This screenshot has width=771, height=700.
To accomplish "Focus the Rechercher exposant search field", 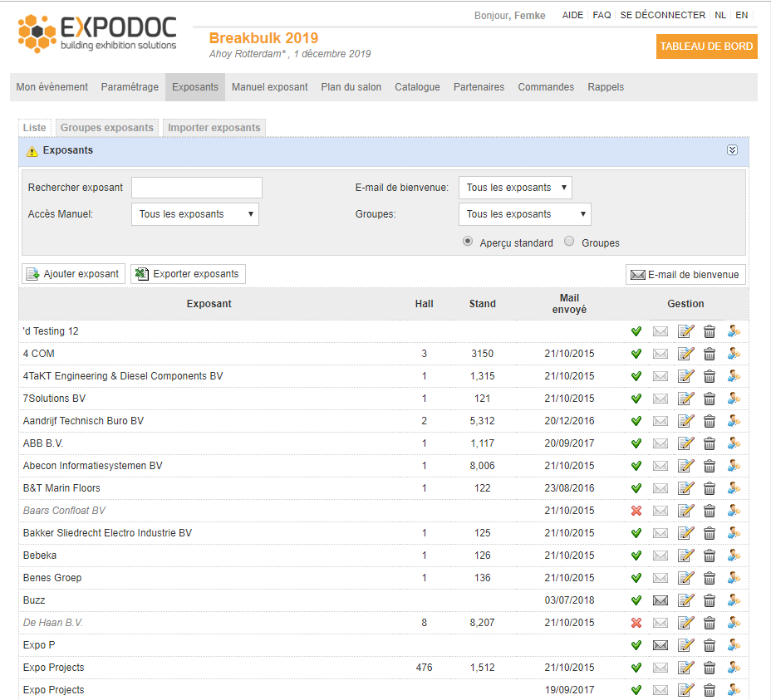I will [197, 188].
